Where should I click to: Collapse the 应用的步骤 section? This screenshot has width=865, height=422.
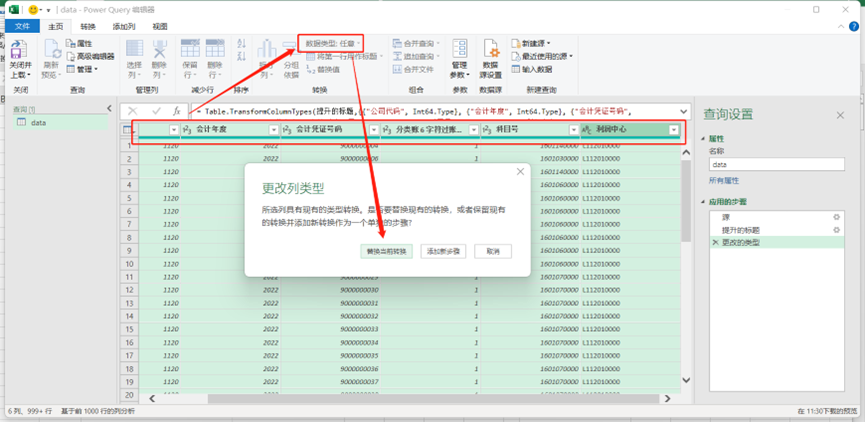[704, 202]
